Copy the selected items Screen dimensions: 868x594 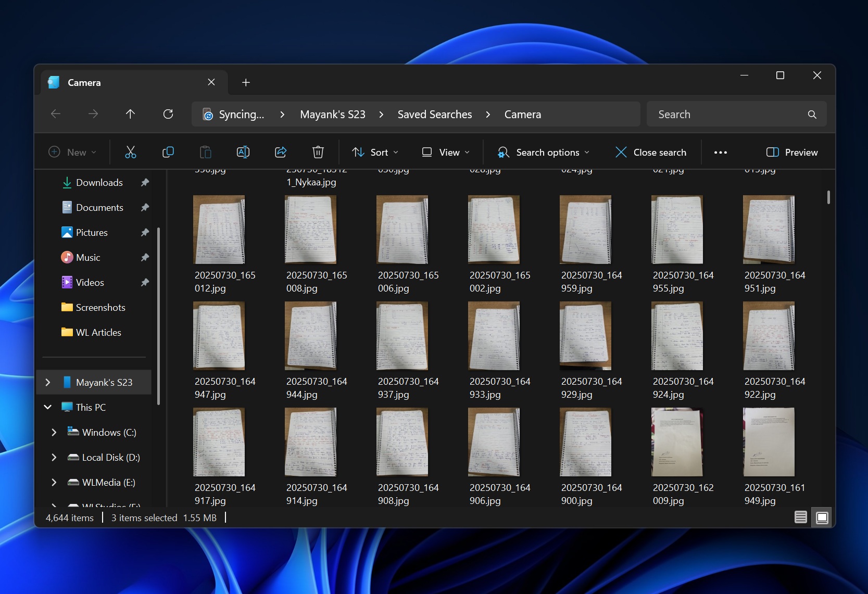point(168,152)
